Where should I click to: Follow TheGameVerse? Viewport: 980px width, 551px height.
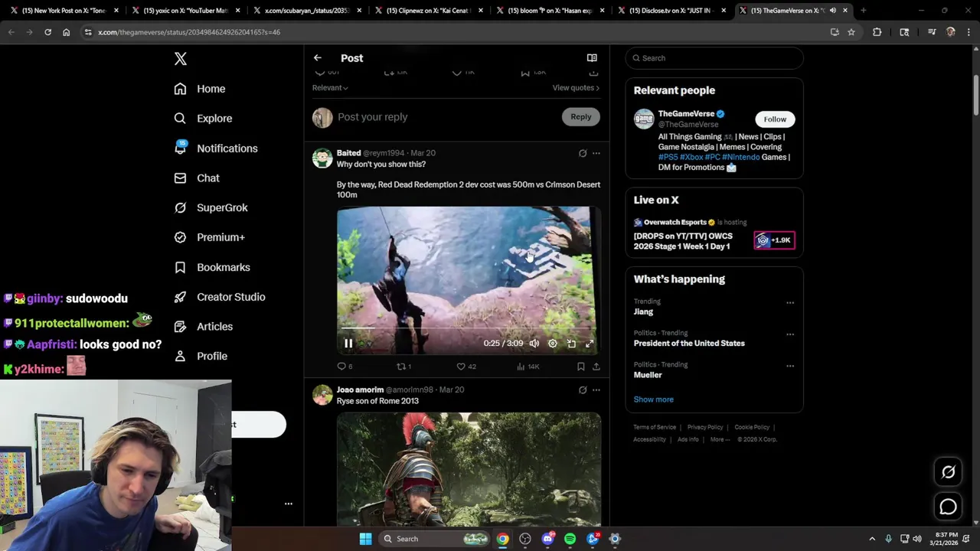click(775, 119)
